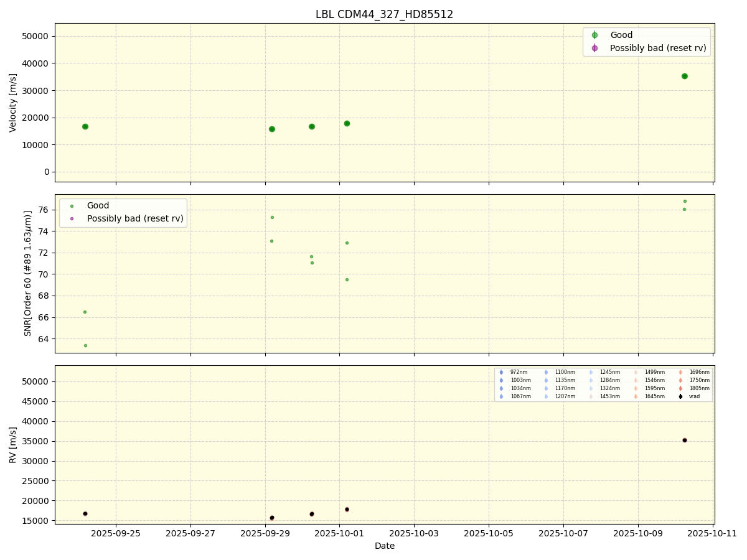Click the 1135nm legend marker

pos(546,380)
